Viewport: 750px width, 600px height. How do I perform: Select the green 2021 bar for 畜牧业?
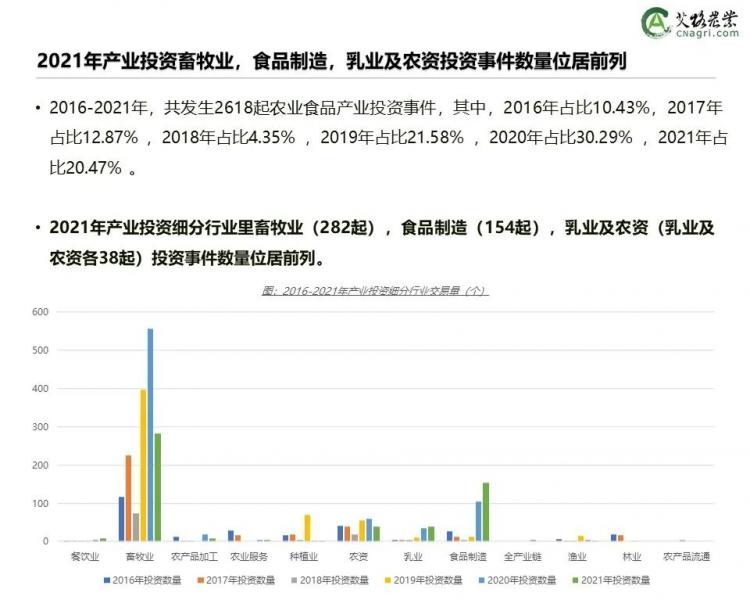click(157, 487)
